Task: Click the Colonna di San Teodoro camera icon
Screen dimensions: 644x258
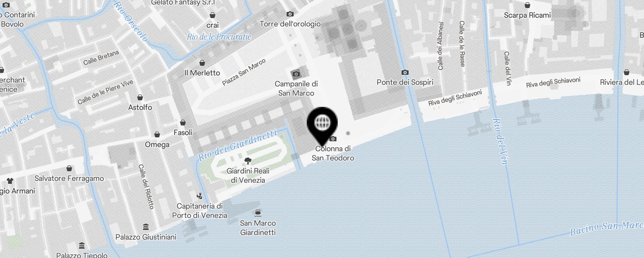Action: (333, 139)
